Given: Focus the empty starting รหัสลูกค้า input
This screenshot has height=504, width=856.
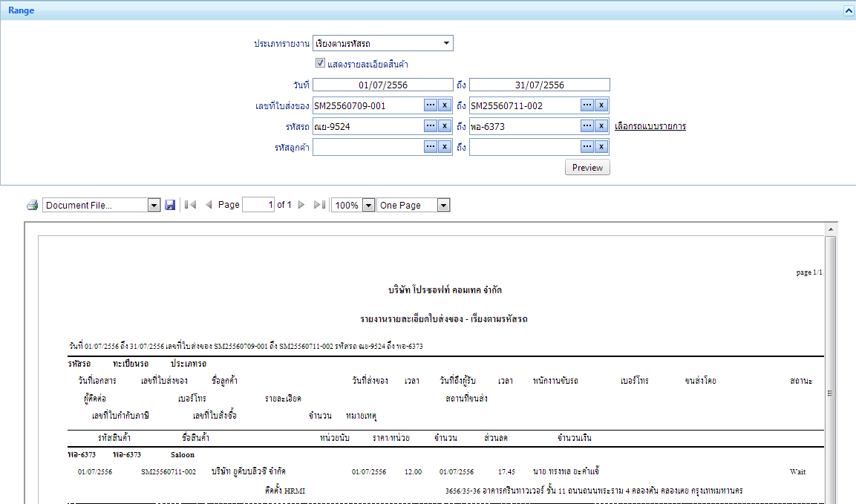Looking at the screenshot, I should [368, 147].
